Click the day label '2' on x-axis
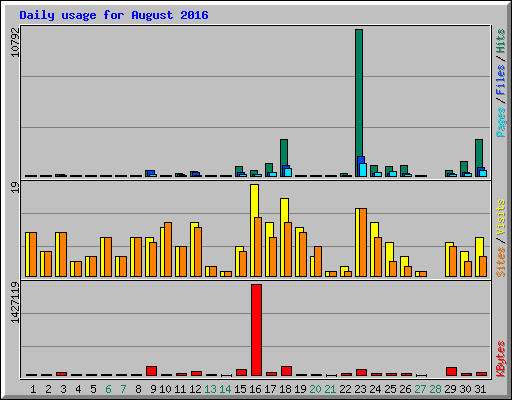Image resolution: width=512 pixels, height=400 pixels. tap(48, 389)
